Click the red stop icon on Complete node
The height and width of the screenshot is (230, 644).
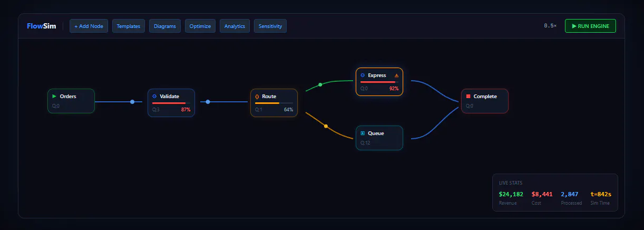[468, 97]
